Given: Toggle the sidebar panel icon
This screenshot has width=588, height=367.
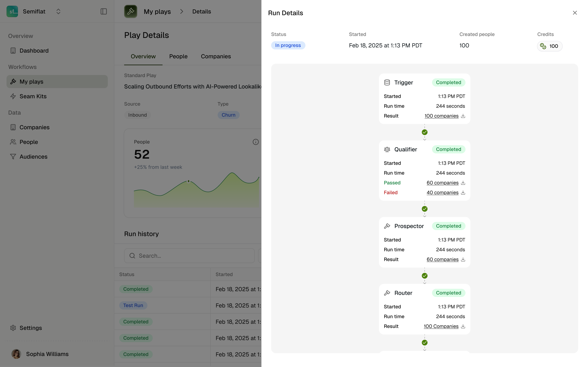Looking at the screenshot, I should coord(104,11).
